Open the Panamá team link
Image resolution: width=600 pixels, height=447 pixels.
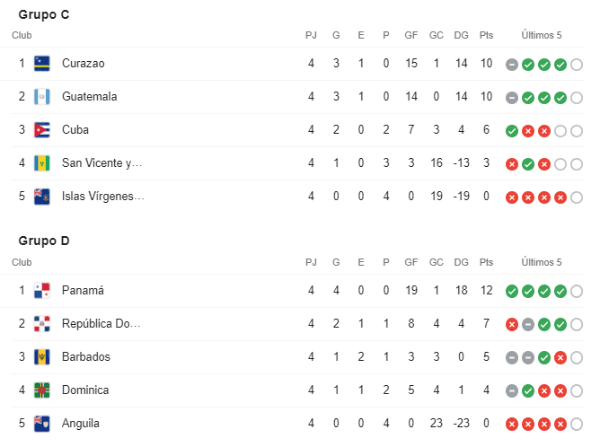[x=83, y=290]
